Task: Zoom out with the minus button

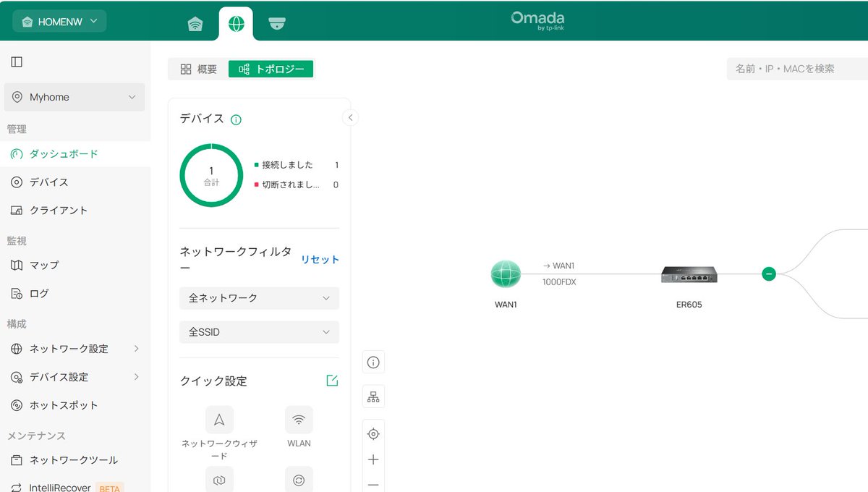Action: [x=373, y=485]
